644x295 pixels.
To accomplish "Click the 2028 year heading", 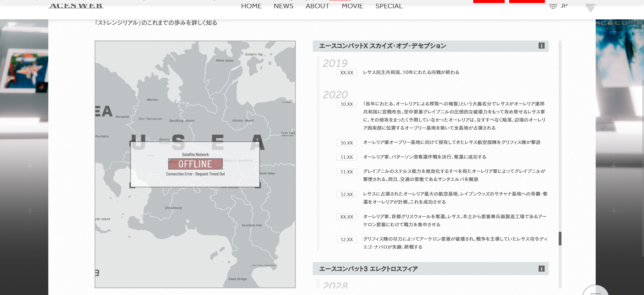I will [335, 286].
